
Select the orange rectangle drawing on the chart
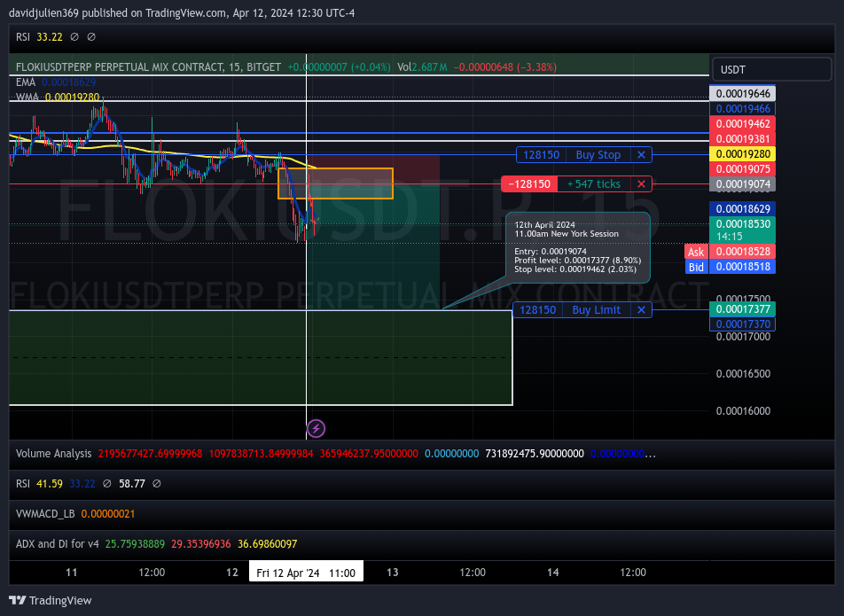(335, 183)
